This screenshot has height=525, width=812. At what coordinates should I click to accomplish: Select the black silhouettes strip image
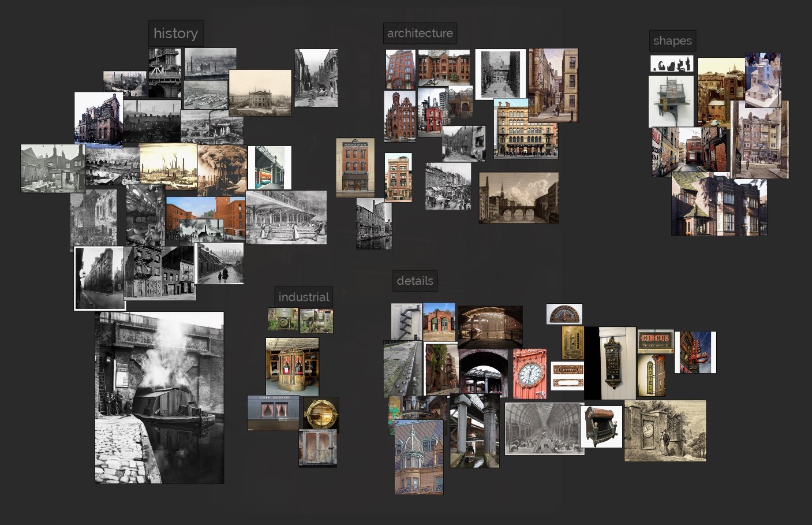(672, 64)
